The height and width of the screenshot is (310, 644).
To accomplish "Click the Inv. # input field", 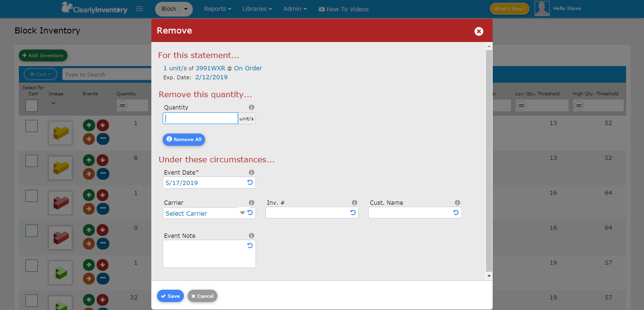I will coord(312,213).
